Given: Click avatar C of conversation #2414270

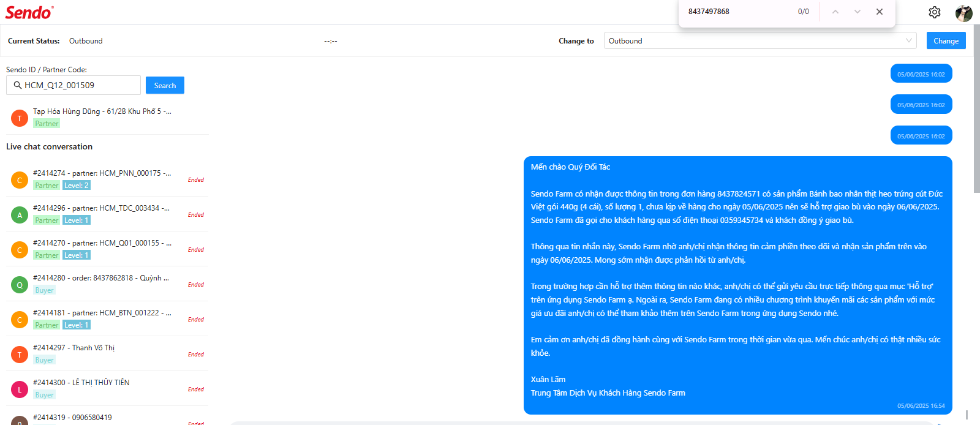Looking at the screenshot, I should 20,250.
